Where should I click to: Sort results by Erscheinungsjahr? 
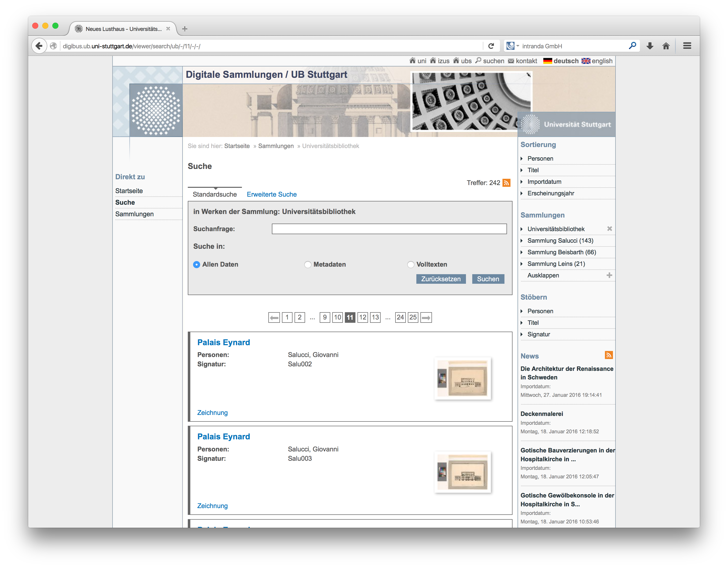tap(551, 193)
